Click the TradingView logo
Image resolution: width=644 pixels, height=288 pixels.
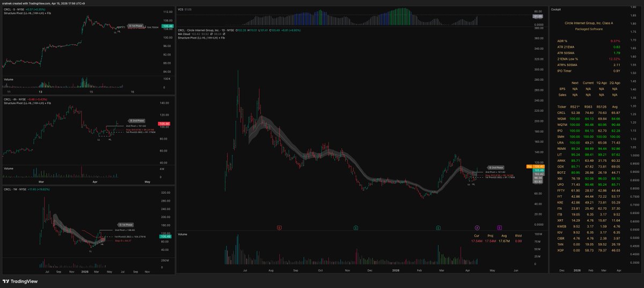point(21,281)
